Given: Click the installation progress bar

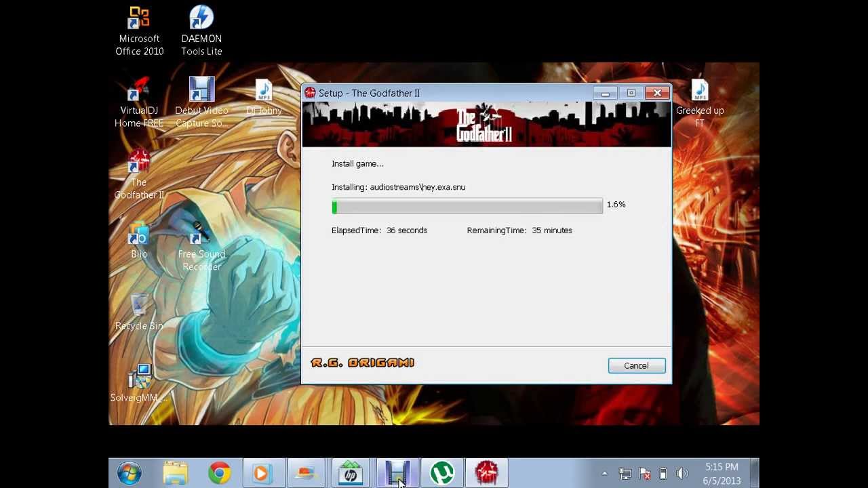Looking at the screenshot, I should point(467,207).
